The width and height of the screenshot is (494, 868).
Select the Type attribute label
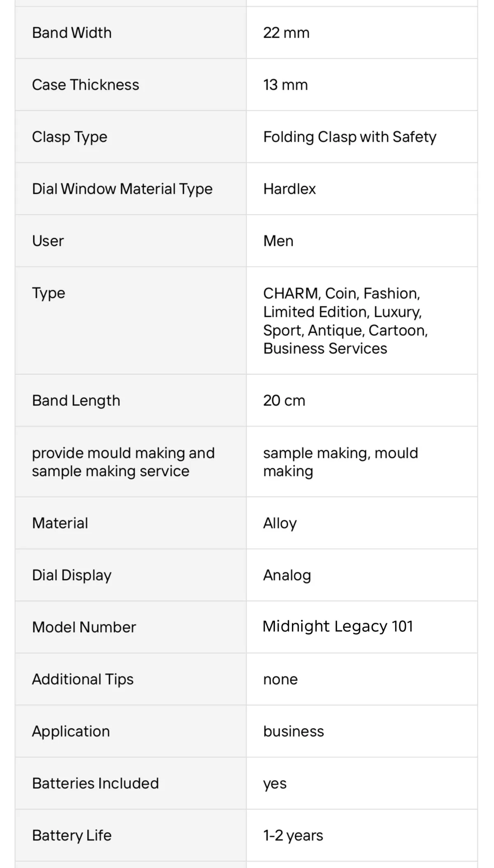pyautogui.click(x=49, y=293)
